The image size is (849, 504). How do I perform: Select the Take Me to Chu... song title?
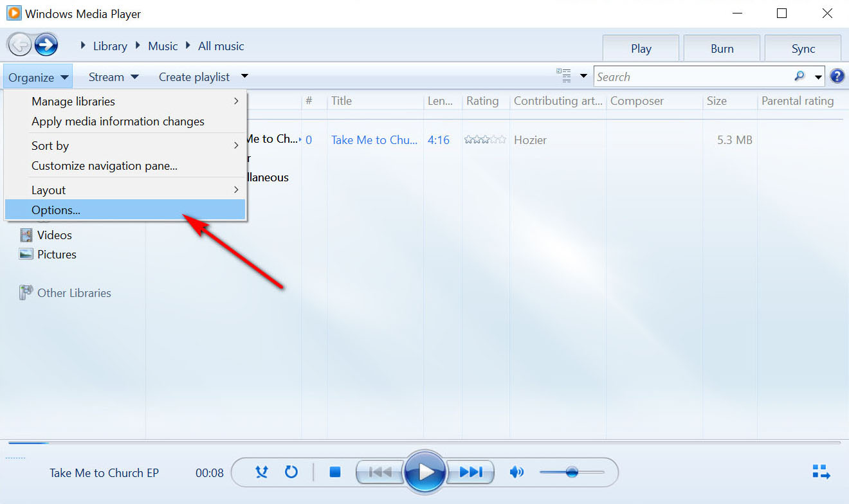(374, 139)
